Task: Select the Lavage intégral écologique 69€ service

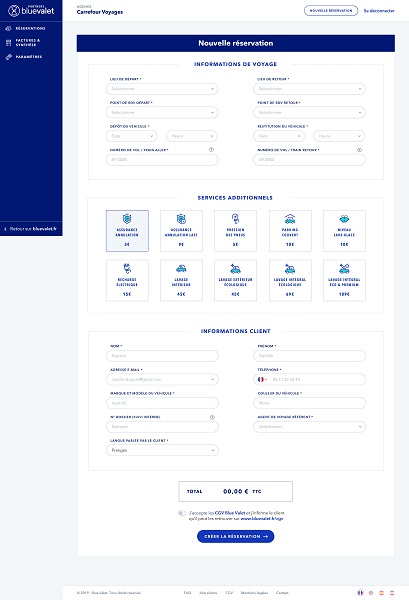Action: point(290,280)
